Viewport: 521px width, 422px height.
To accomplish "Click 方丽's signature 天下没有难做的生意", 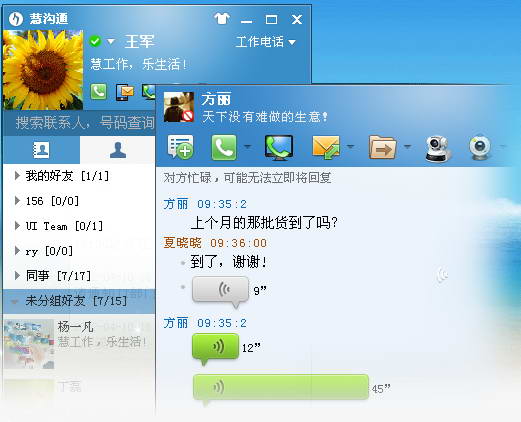I will (x=265, y=117).
